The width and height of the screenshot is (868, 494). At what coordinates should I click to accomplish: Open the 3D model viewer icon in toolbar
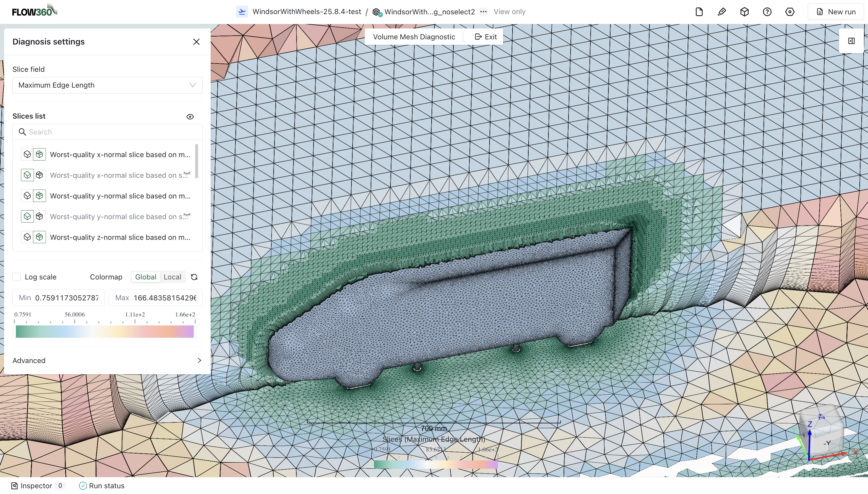[744, 11]
